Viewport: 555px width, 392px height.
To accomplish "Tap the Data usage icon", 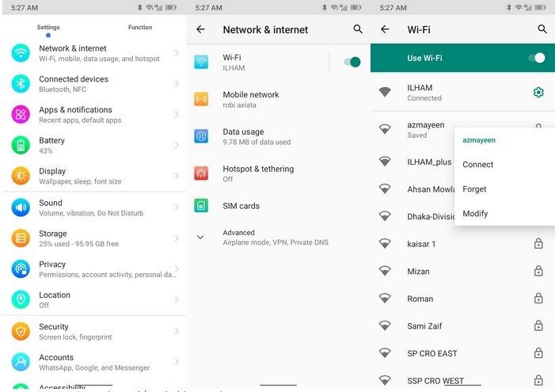I will click(x=201, y=136).
